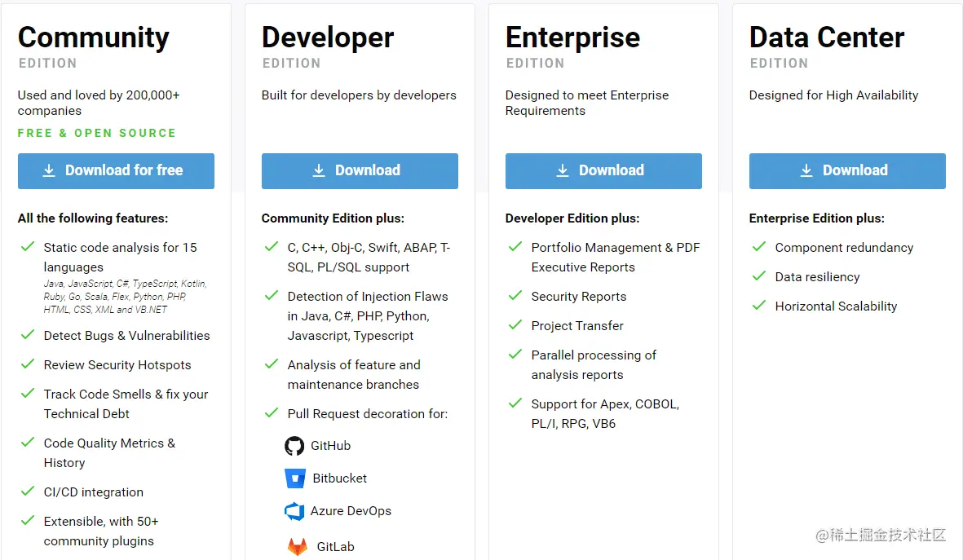Click the Bitbucket logo icon
This screenshot has height=560, width=963.
click(x=295, y=478)
